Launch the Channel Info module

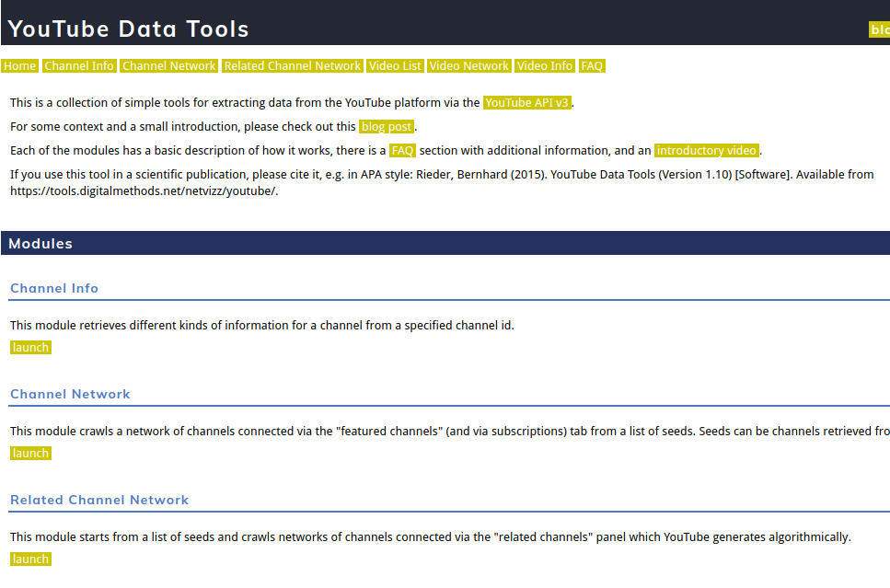[30, 347]
